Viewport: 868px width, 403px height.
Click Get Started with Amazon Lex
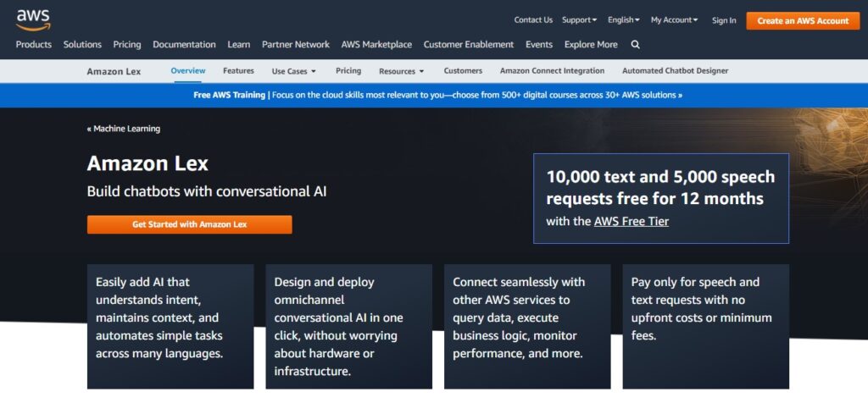point(189,224)
